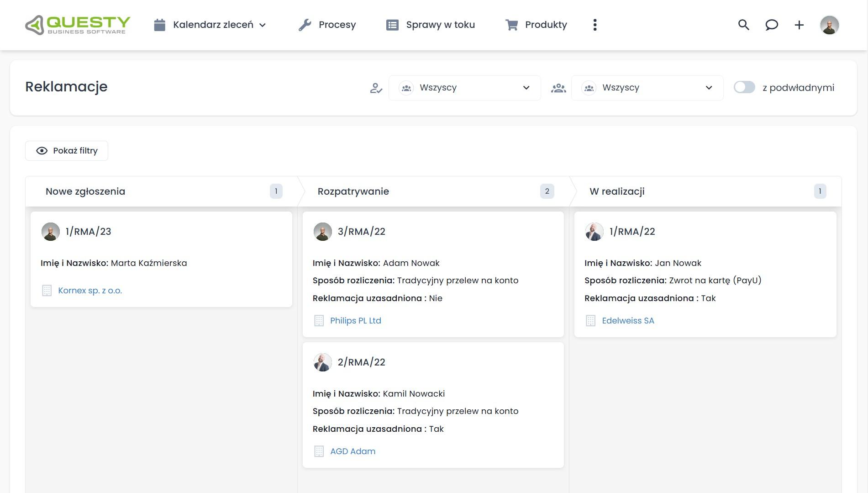Click the list icon beside Sprawy w toku
This screenshot has width=868, height=493.
[x=392, y=25]
